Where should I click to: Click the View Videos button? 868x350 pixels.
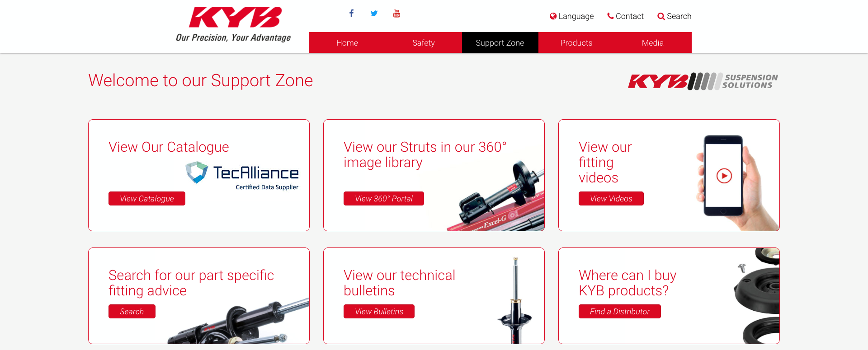pyautogui.click(x=611, y=199)
